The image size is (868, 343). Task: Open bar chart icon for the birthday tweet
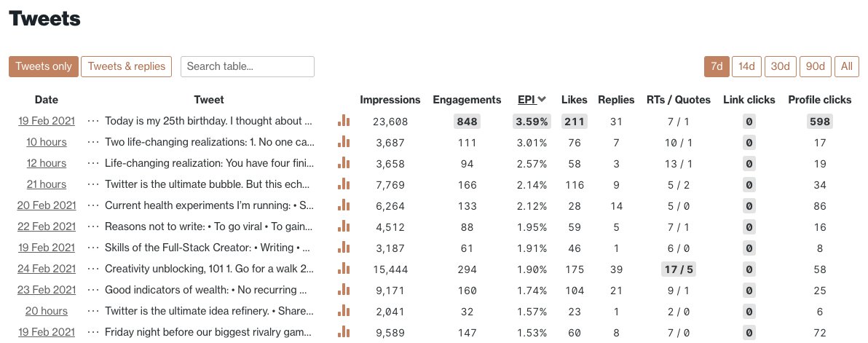[x=344, y=121]
